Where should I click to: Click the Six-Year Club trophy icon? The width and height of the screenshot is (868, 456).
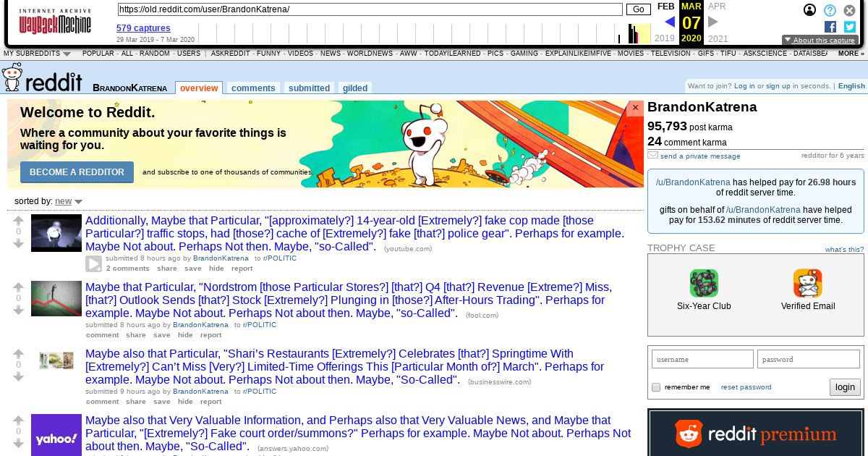click(x=704, y=283)
